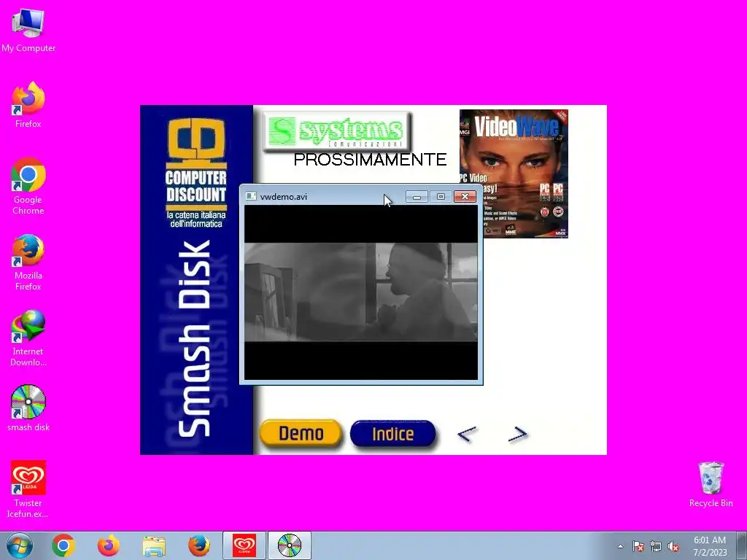Open the Recycle Bin
The height and width of the screenshot is (560, 747).
(x=711, y=484)
